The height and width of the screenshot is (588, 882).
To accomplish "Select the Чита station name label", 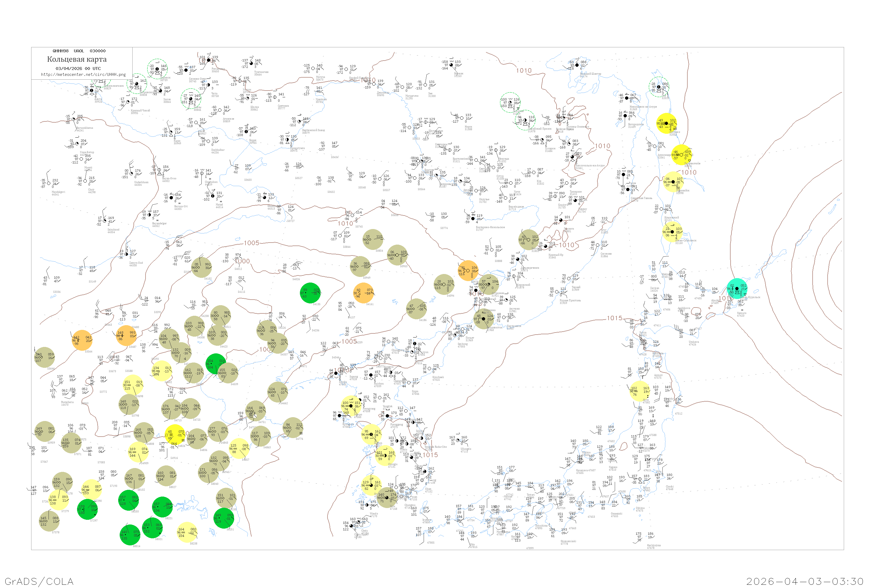I will 215,94.
